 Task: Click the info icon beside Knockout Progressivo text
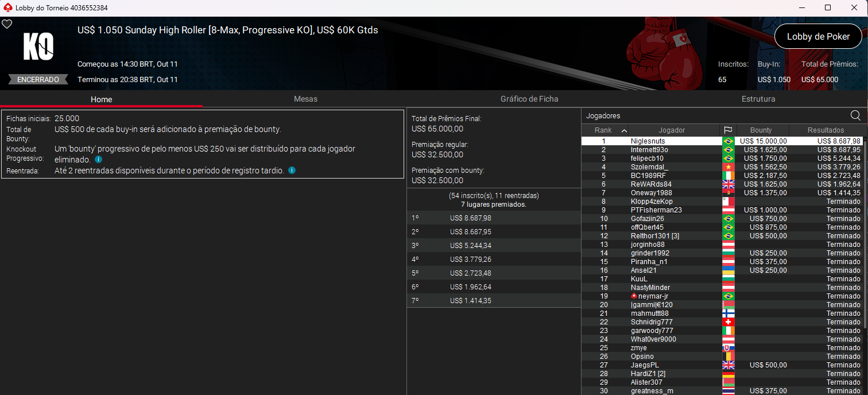pyautogui.click(x=98, y=160)
